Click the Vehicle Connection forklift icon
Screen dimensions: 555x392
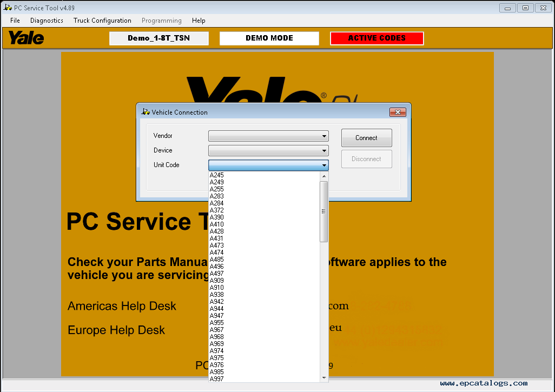(x=146, y=112)
